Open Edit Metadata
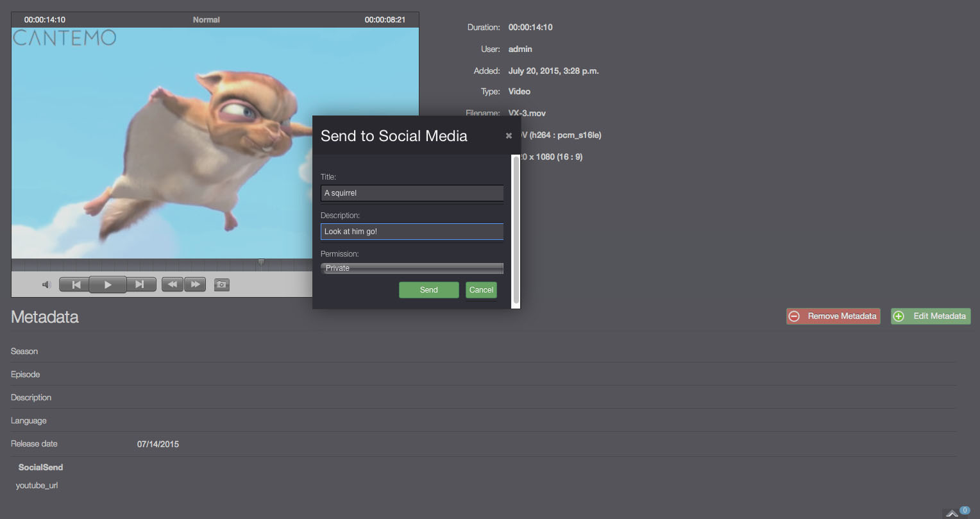 [x=931, y=316]
